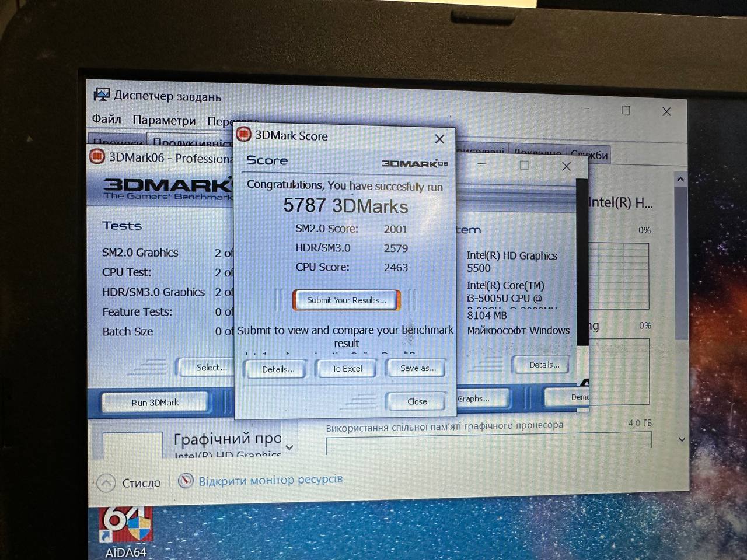This screenshot has width=747, height=560.
Task: Export the score with To Excel
Action: click(347, 369)
